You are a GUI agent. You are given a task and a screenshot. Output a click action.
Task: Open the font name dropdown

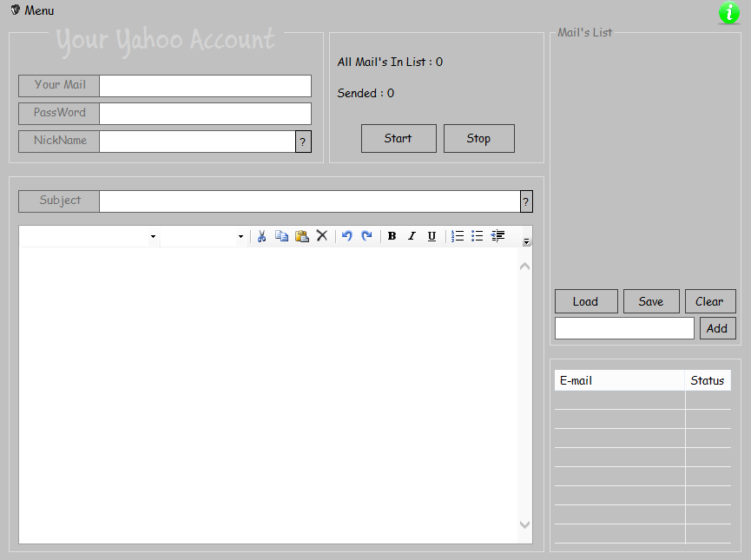(153, 236)
